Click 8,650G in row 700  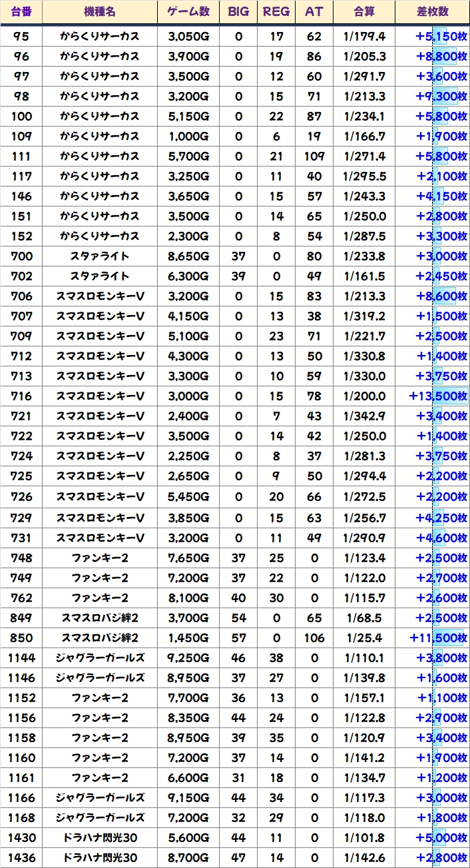pos(188,256)
